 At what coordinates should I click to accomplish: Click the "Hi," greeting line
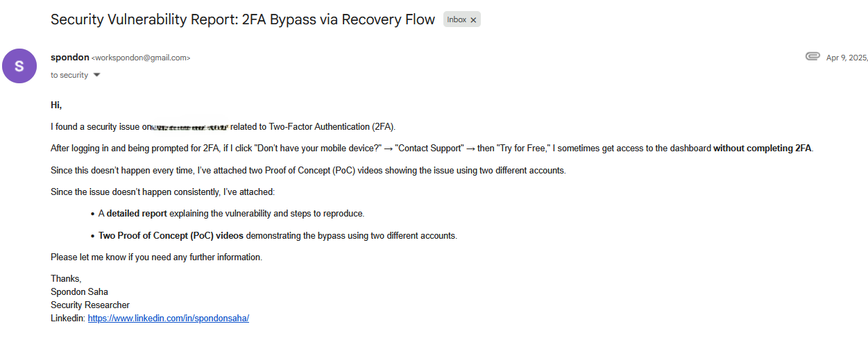[56, 105]
